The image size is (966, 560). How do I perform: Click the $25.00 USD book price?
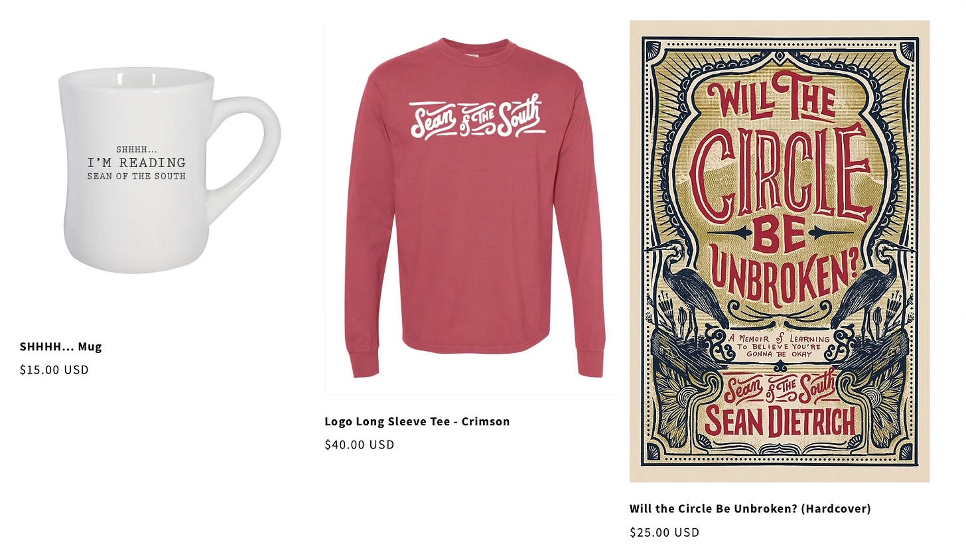(x=665, y=532)
